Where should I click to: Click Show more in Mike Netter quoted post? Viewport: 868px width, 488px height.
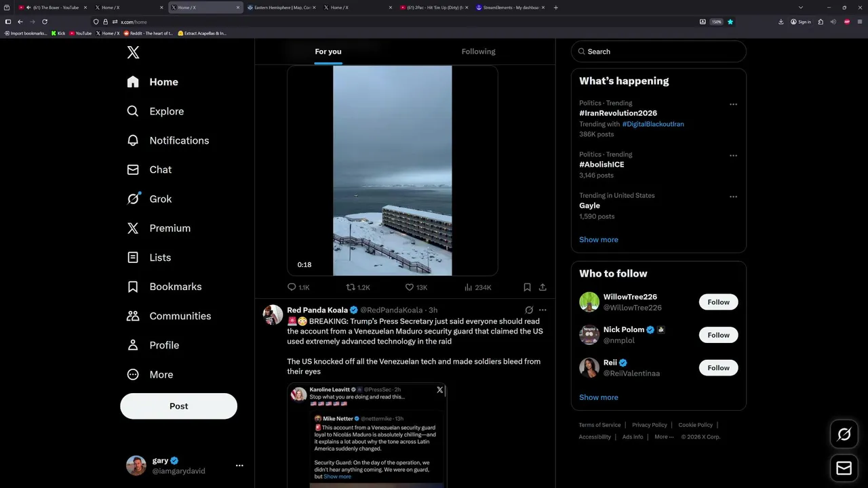click(x=337, y=476)
